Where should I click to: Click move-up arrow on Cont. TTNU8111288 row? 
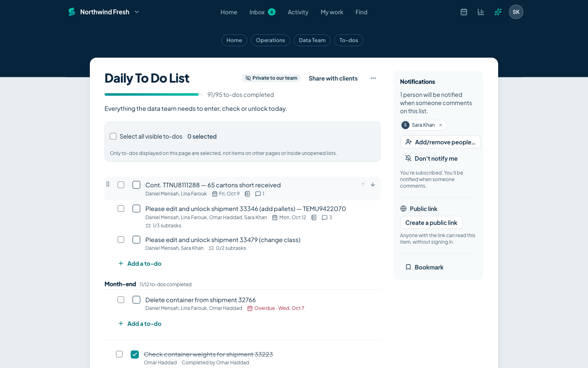coord(363,184)
